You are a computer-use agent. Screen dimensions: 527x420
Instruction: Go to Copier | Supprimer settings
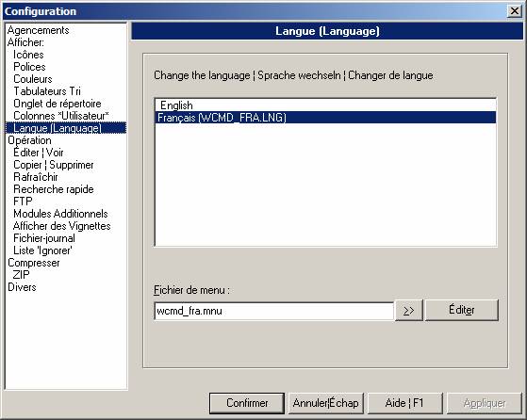click(x=54, y=165)
